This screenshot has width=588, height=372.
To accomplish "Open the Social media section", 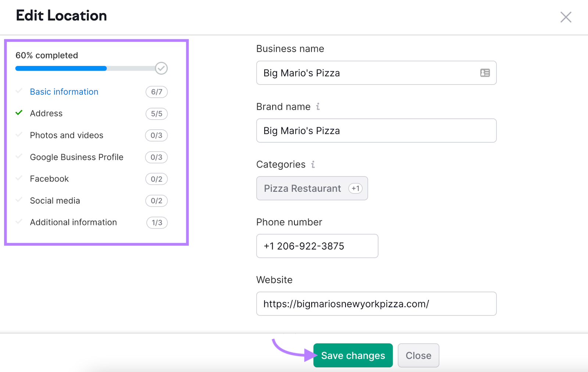I will pos(55,201).
